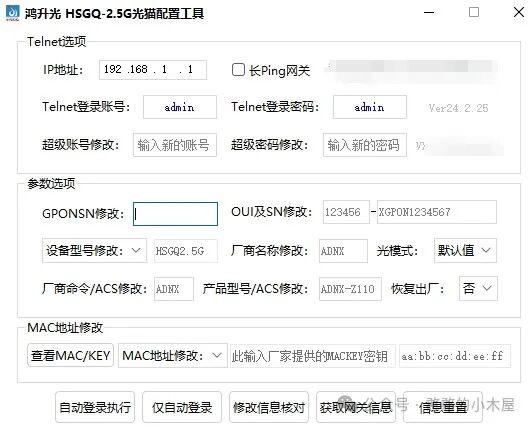Click the 自动登录执行 button
This screenshot has width=532, height=426.
point(95,407)
